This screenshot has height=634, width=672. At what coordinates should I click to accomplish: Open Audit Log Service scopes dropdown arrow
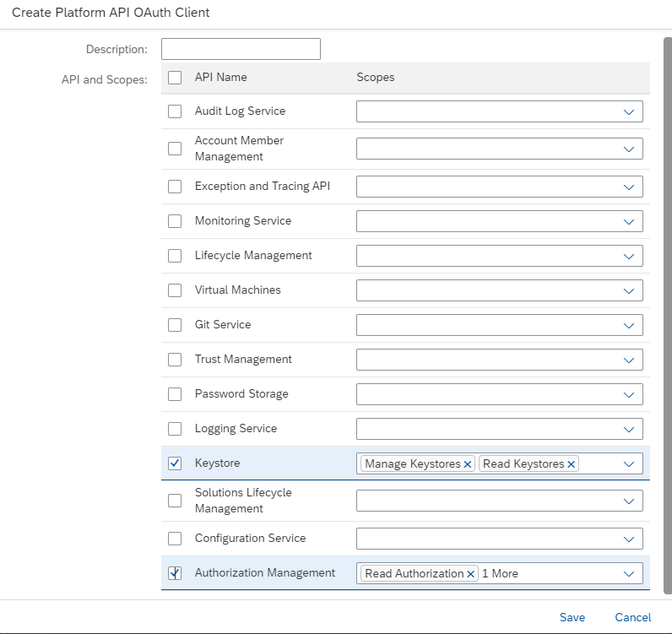pos(629,112)
